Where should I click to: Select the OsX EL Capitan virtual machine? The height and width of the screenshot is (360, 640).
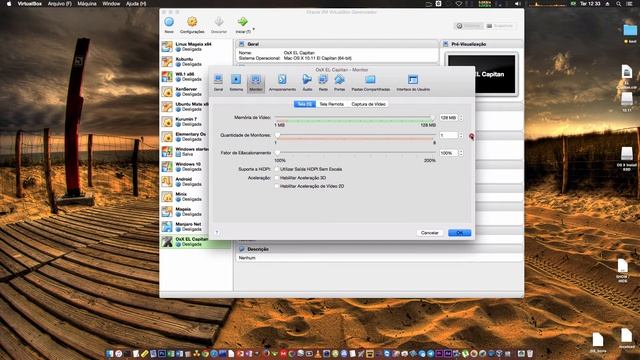[x=196, y=242]
